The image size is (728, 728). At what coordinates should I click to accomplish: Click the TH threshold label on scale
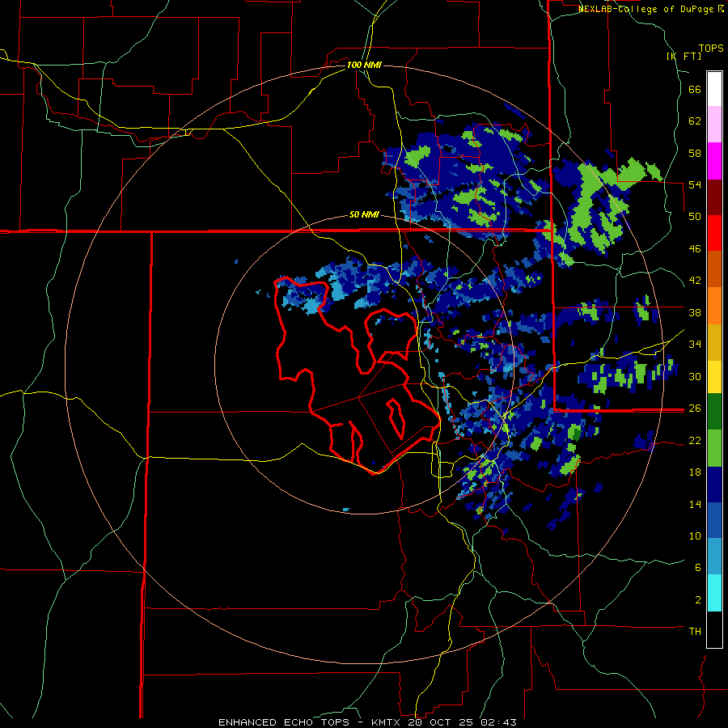[695, 632]
